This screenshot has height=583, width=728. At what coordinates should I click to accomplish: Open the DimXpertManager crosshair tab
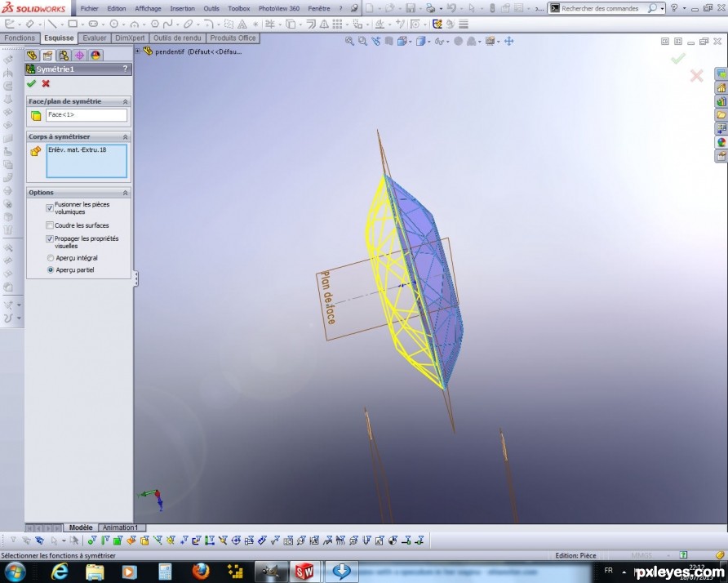pos(79,56)
